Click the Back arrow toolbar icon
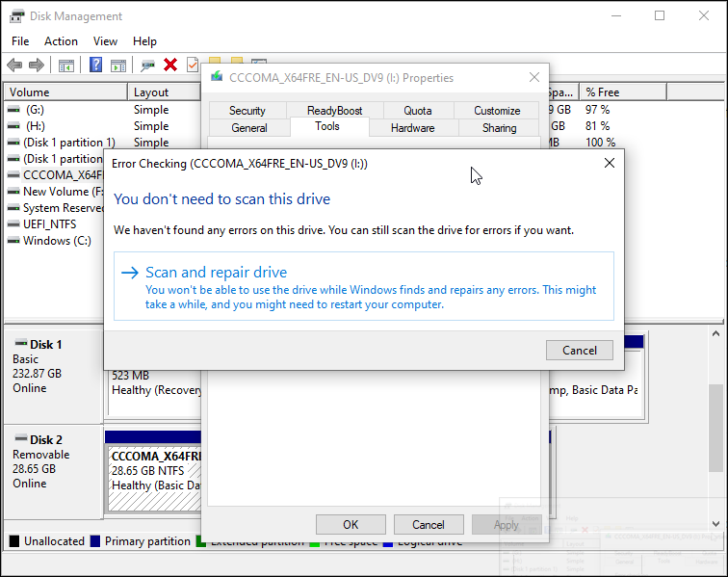728x577 pixels. pyautogui.click(x=14, y=65)
